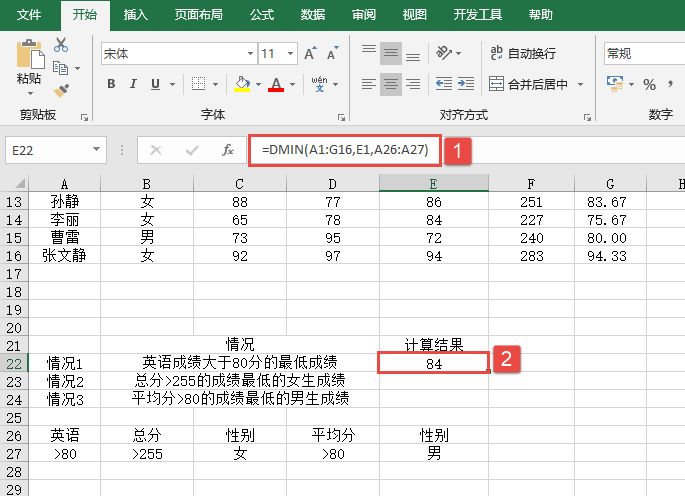Open font settings dialog launcher
The width and height of the screenshot is (685, 496).
click(340, 116)
